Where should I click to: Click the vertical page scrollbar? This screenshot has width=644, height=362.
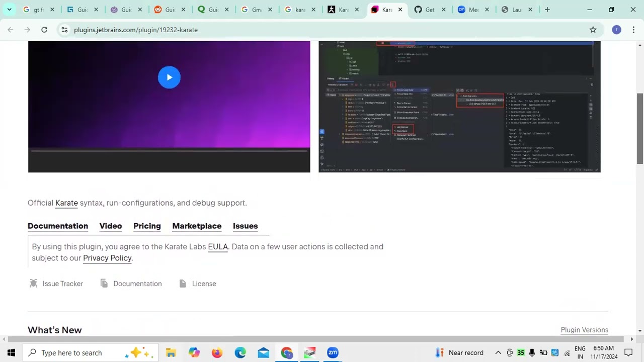click(x=640, y=128)
